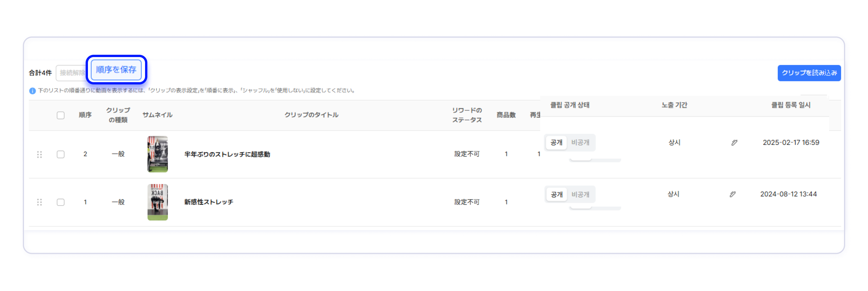Click 상시 in the 2025-02-17 row
The height and width of the screenshot is (291, 868).
tap(674, 142)
